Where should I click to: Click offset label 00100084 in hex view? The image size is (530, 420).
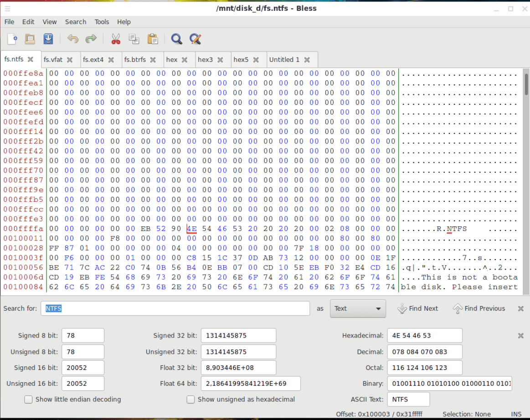(x=23, y=287)
